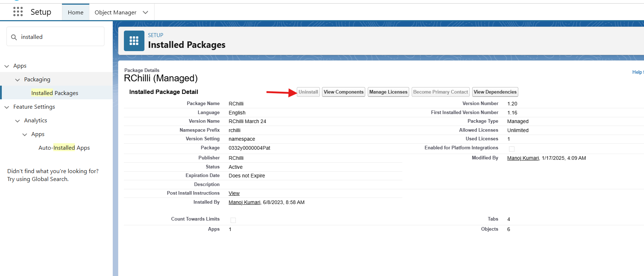Open the Object Manager dropdown arrow
The width and height of the screenshot is (644, 276).
[x=146, y=12]
